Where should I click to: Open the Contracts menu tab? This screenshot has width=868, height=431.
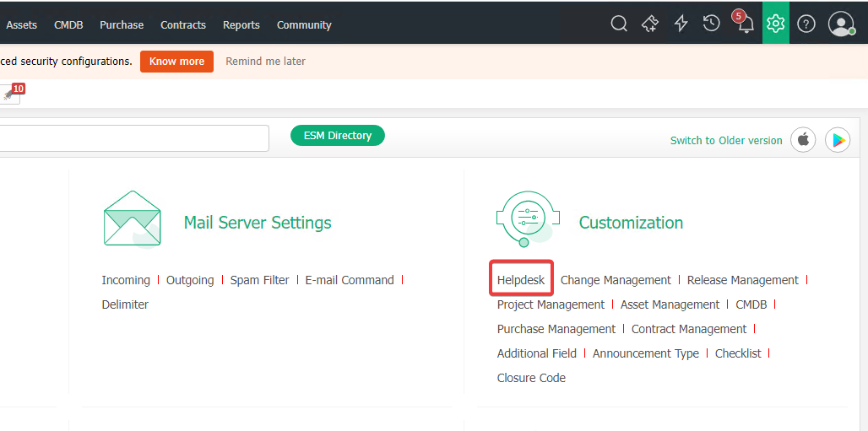click(x=183, y=24)
